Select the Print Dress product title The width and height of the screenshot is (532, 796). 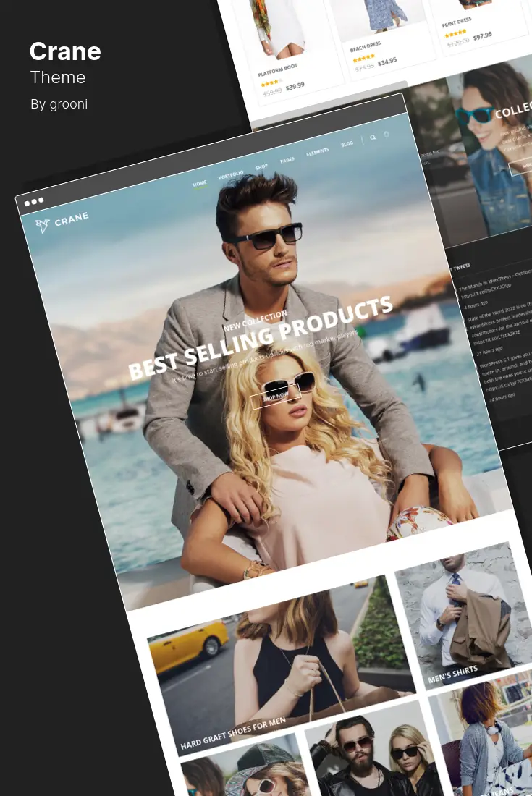point(457,23)
